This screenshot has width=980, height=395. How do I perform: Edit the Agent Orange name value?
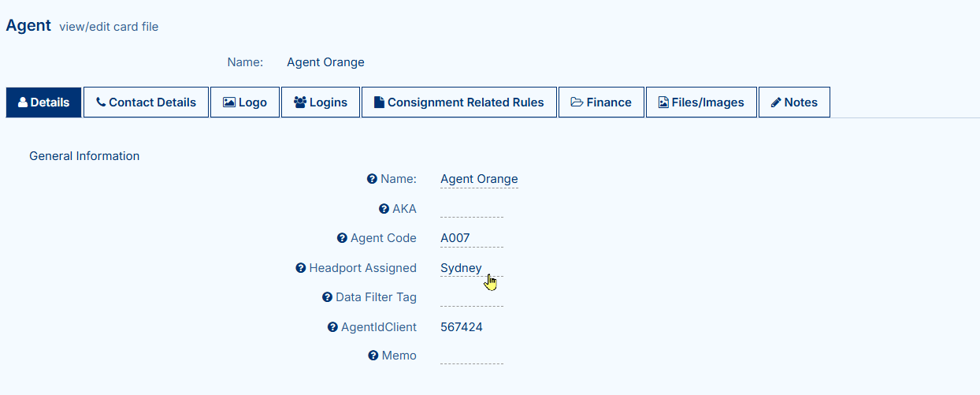pyautogui.click(x=479, y=179)
